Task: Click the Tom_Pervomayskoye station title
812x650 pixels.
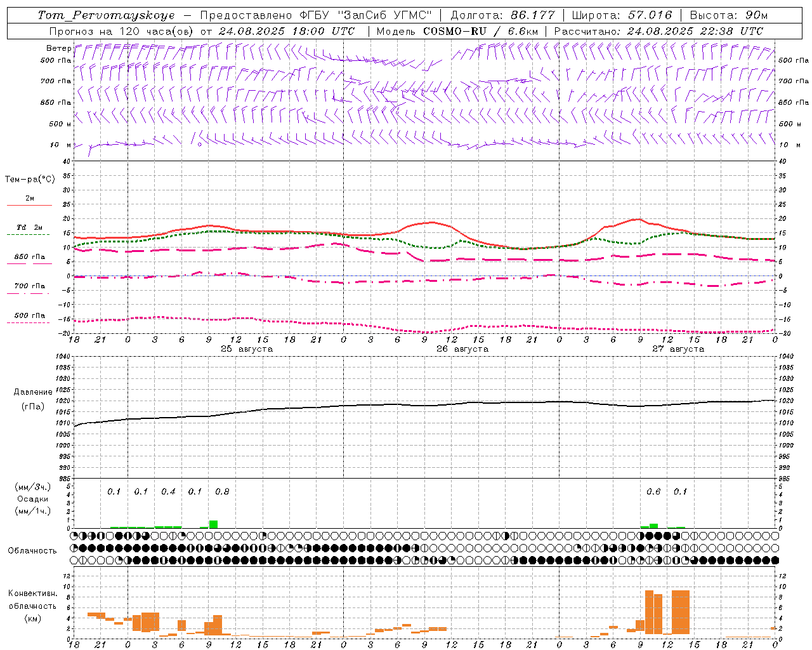Action: click(106, 15)
